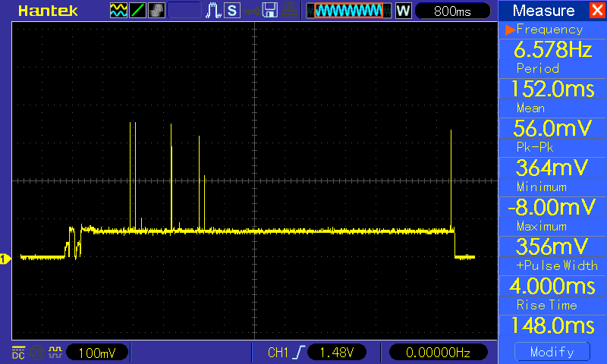Click the W window zoom icon
Image resolution: width=607 pixels, height=364 pixels.
click(x=403, y=11)
